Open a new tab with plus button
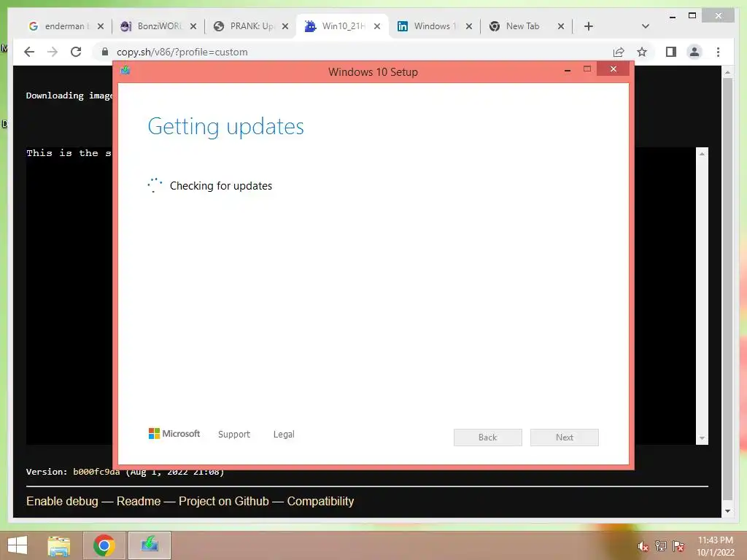Viewport: 747px width, 560px height. [x=589, y=26]
